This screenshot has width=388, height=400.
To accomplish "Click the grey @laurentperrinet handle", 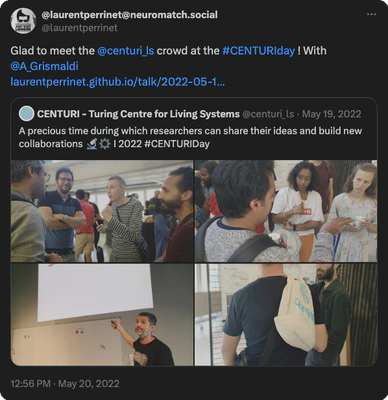I will coord(79,28).
